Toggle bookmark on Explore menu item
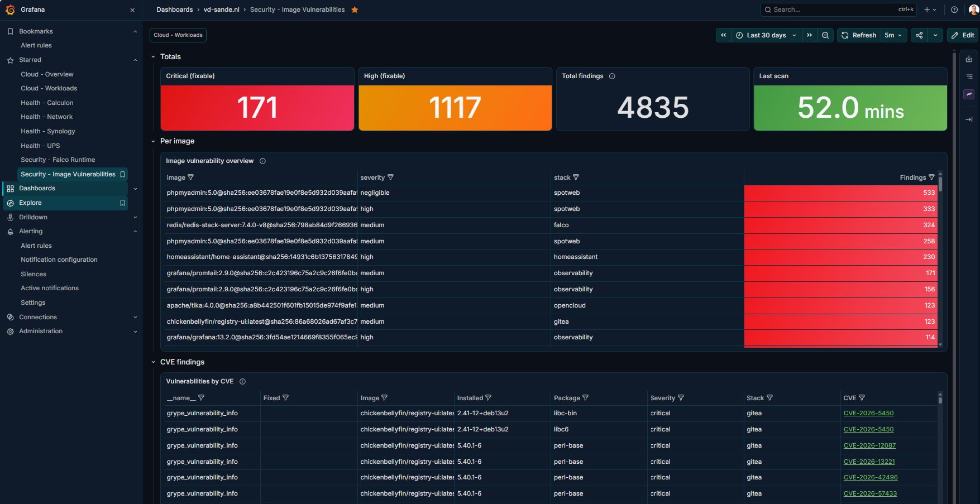The image size is (980, 504). pos(122,203)
